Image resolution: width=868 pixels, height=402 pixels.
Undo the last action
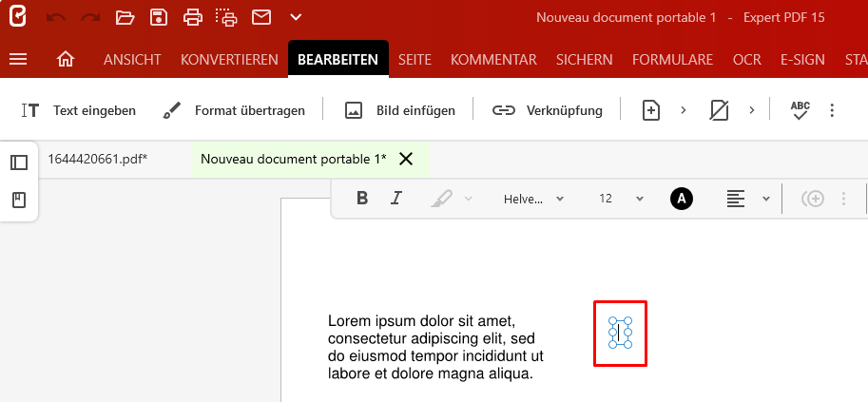(x=55, y=18)
